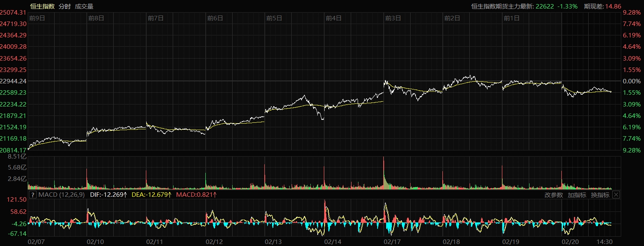Click the red MACD value readout
Image resolution: width=644 pixels, height=246 pixels.
pyautogui.click(x=196, y=195)
